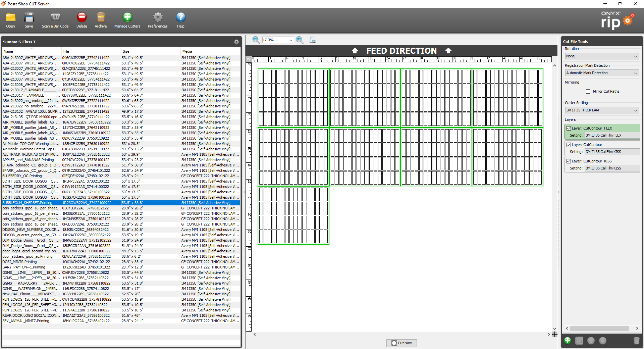This screenshot has width=644, height=349.
Task: Zoom in the cut preview
Action: tap(300, 40)
